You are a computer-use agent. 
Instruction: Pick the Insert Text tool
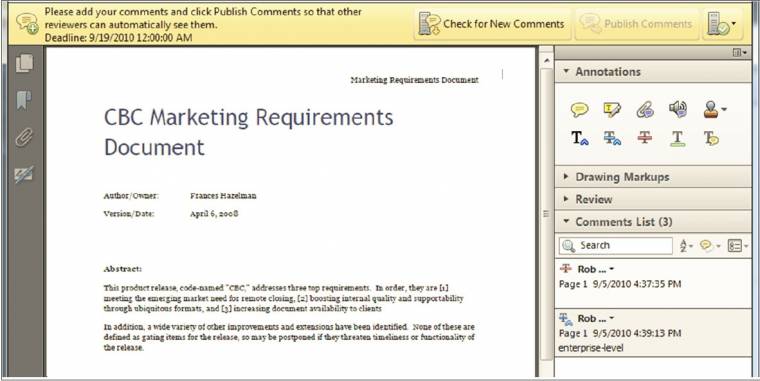(579, 139)
